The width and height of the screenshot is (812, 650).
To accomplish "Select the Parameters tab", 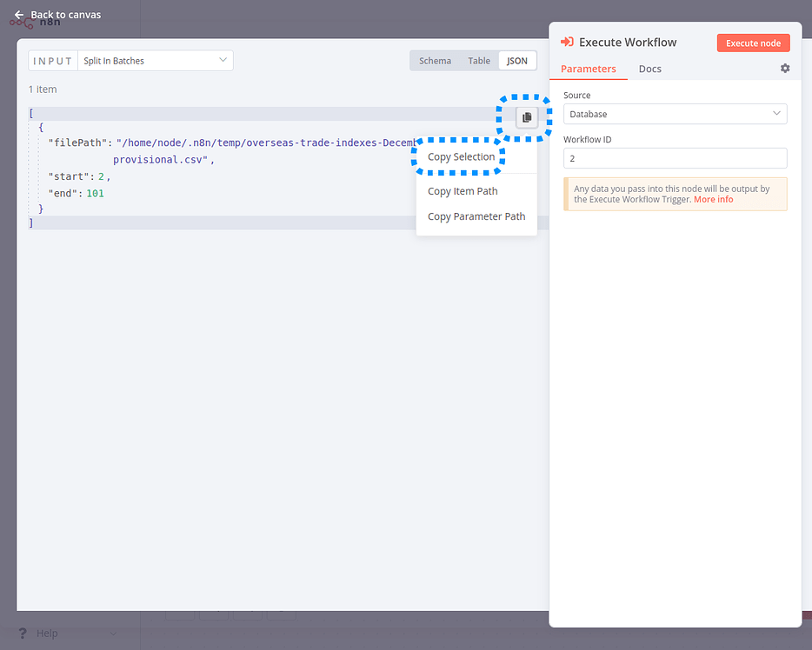I will pyautogui.click(x=589, y=69).
